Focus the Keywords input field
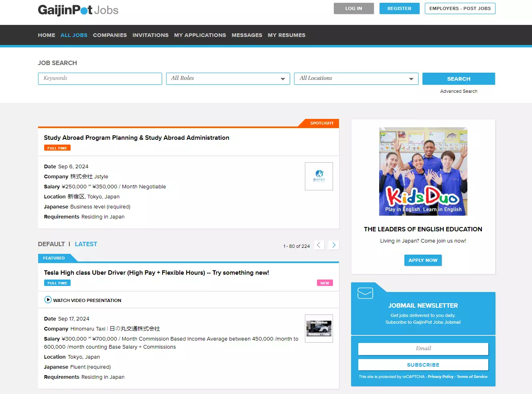Image resolution: width=532 pixels, height=394 pixels. (100, 79)
